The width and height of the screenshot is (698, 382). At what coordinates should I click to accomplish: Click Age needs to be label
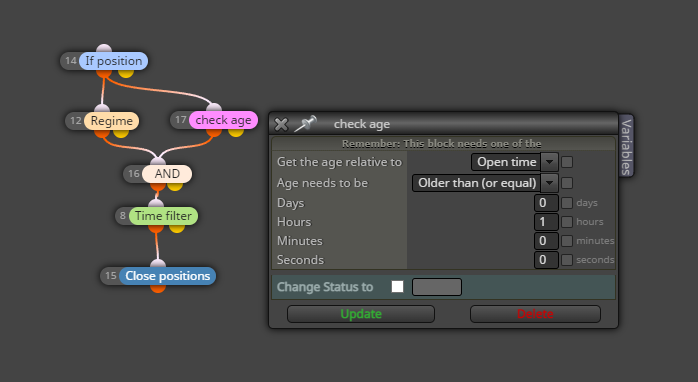(322, 183)
